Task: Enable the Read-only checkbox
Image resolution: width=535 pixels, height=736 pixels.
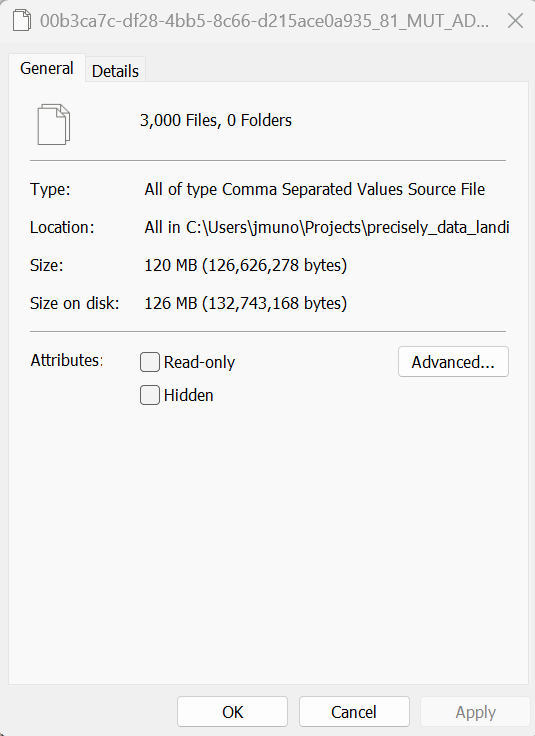Action: (x=150, y=362)
